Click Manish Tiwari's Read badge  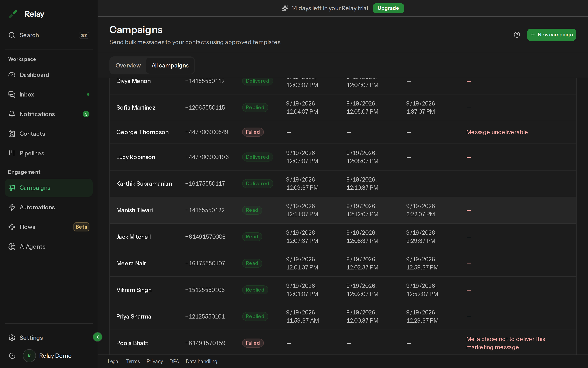coord(252,210)
